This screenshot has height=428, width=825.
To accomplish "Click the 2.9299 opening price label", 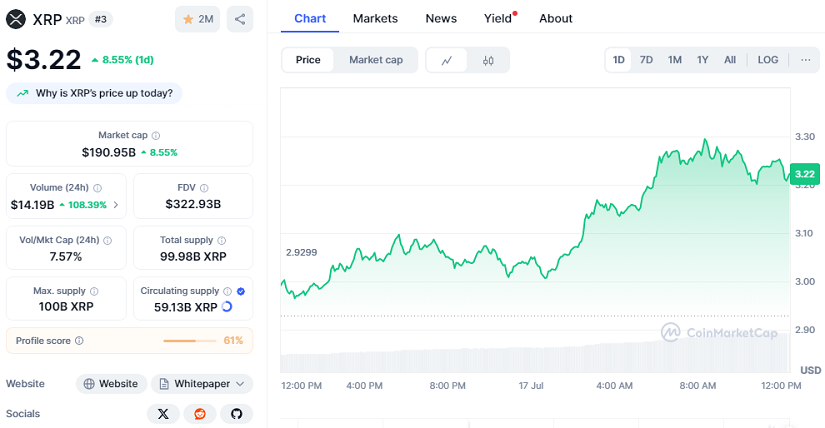I will point(301,253).
